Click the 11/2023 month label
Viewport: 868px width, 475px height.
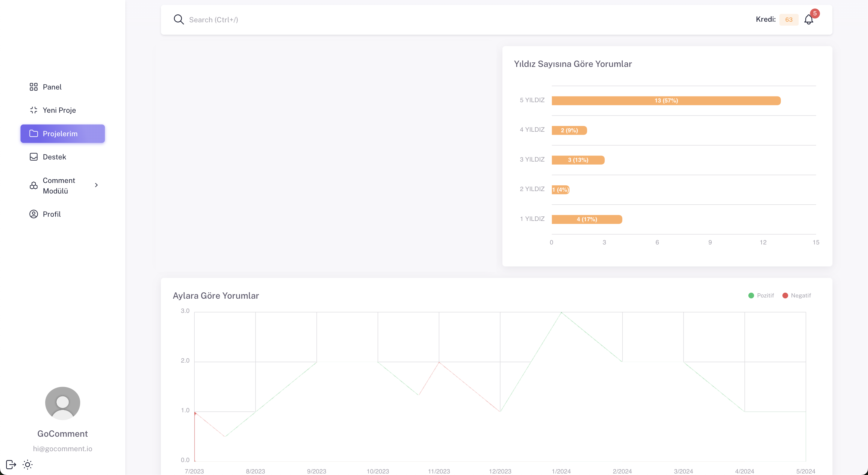pyautogui.click(x=439, y=471)
